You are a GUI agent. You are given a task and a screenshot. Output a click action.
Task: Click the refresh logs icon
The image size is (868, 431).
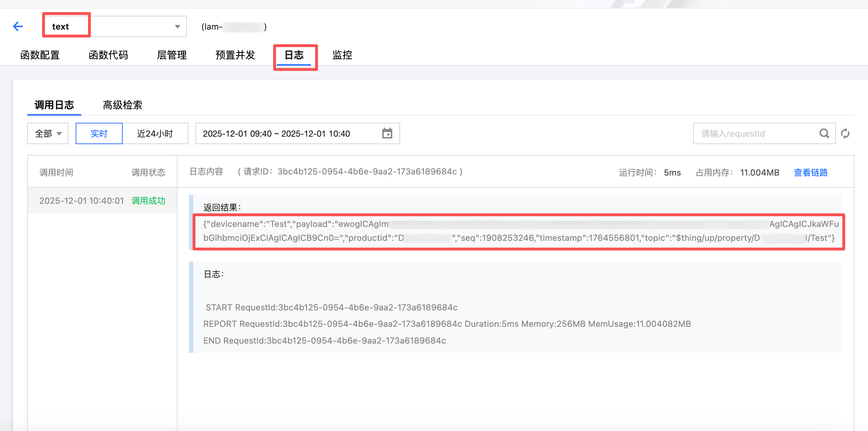(x=845, y=133)
